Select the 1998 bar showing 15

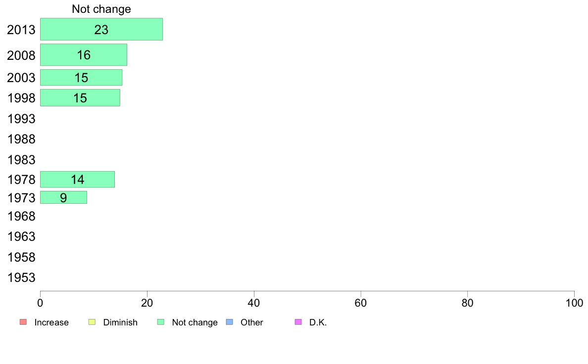80,98
